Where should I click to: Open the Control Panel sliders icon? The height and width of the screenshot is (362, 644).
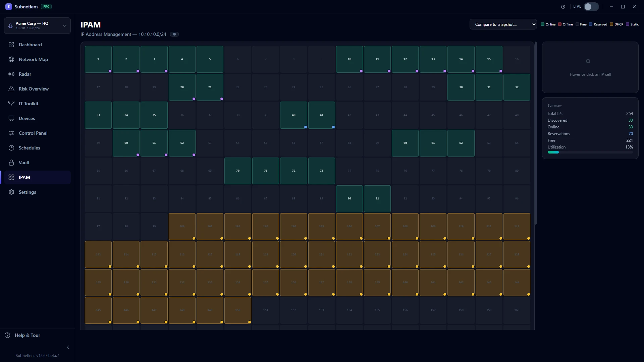[x=11, y=133]
